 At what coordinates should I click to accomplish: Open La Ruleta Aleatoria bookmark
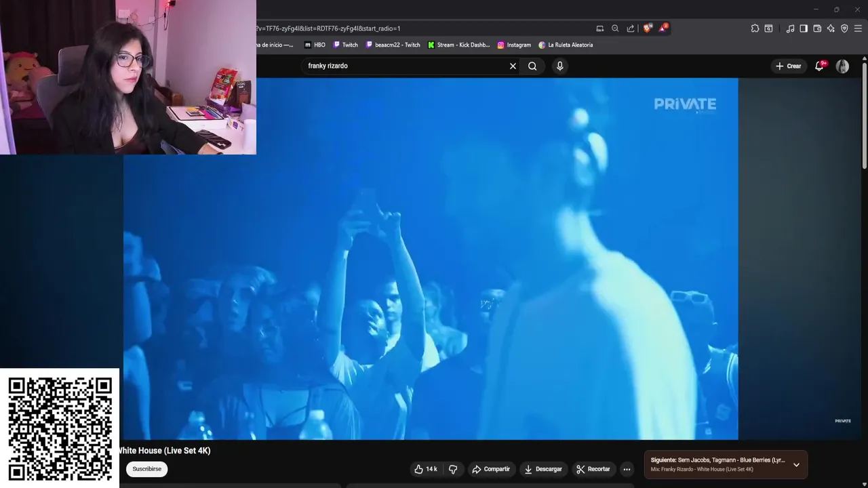(566, 45)
